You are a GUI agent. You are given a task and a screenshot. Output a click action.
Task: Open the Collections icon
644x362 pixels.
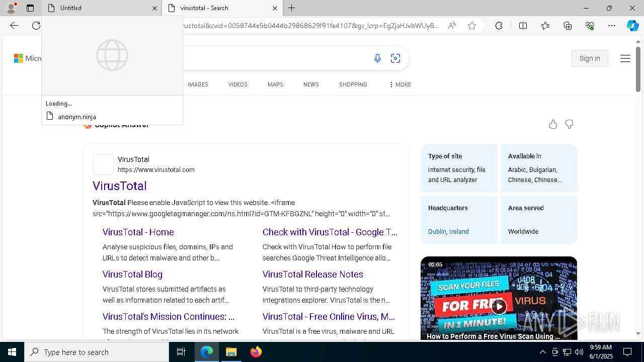(568, 26)
